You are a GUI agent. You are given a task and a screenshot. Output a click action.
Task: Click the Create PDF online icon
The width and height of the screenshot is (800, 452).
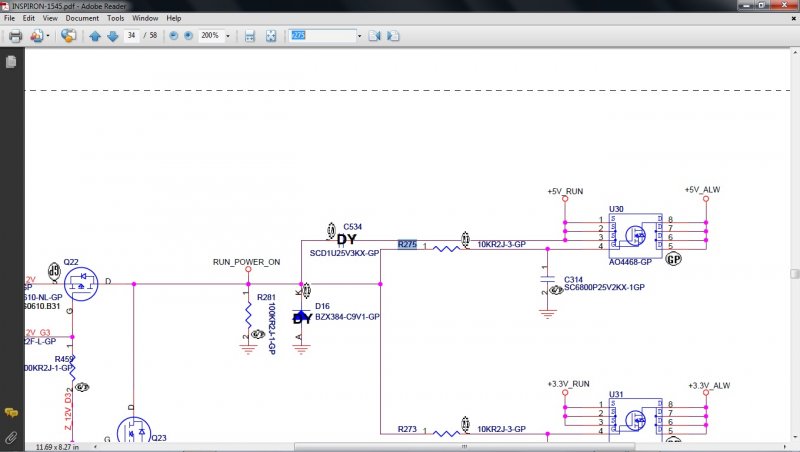37,36
